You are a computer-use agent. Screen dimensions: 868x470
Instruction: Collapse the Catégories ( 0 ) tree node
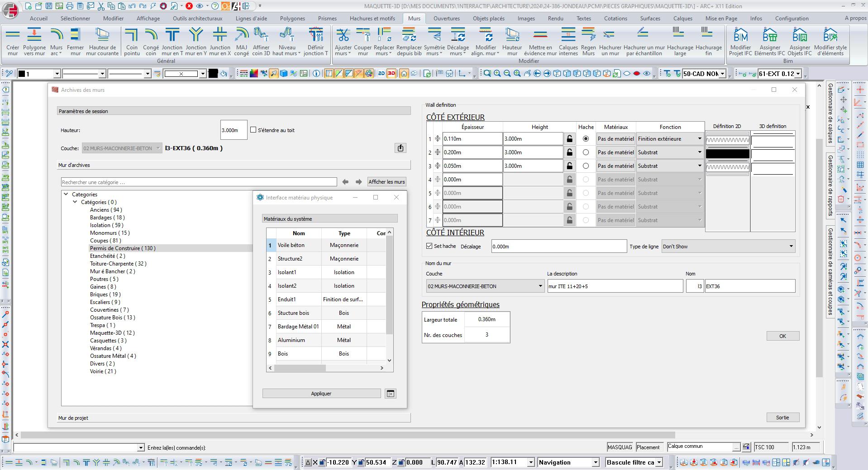coord(75,202)
